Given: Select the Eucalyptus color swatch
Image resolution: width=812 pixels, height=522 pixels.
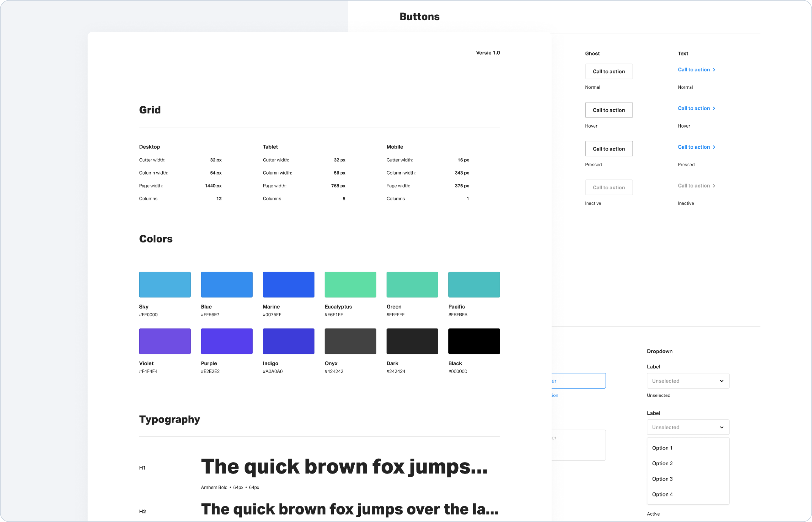Looking at the screenshot, I should pyautogui.click(x=350, y=285).
